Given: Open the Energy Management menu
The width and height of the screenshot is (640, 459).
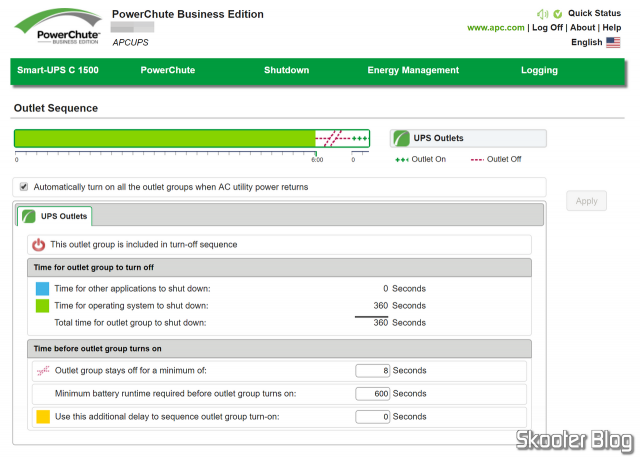Looking at the screenshot, I should 413,70.
